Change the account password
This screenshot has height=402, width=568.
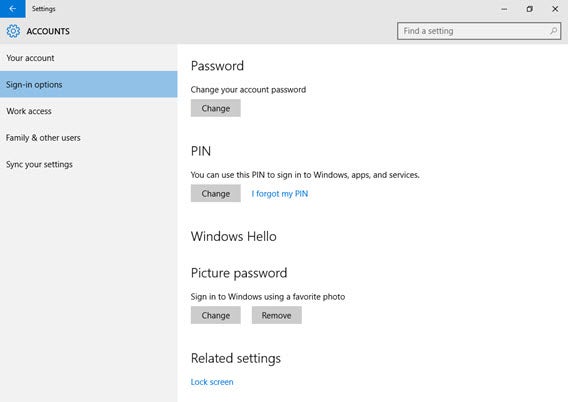pos(216,108)
